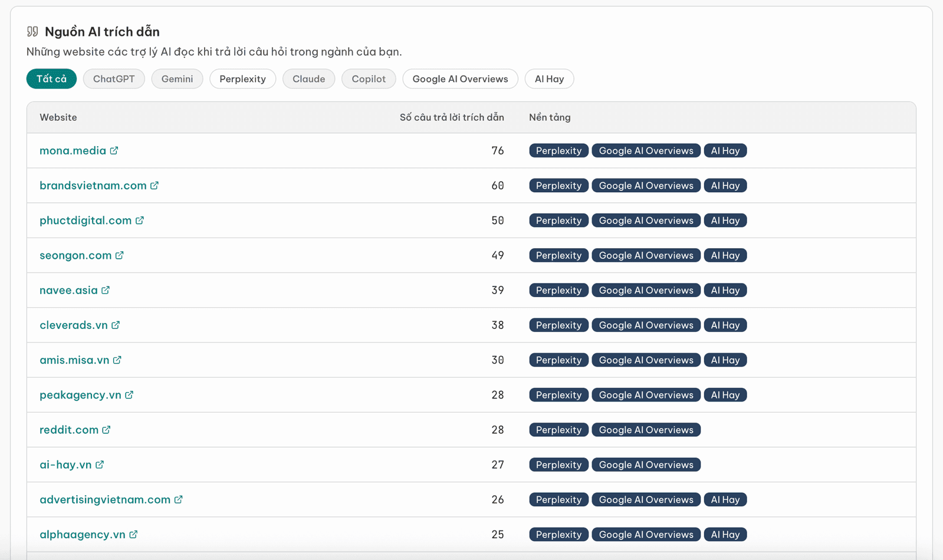This screenshot has width=943, height=560.
Task: Click AI Hay badge in phuctdigital.com row
Action: tap(725, 220)
